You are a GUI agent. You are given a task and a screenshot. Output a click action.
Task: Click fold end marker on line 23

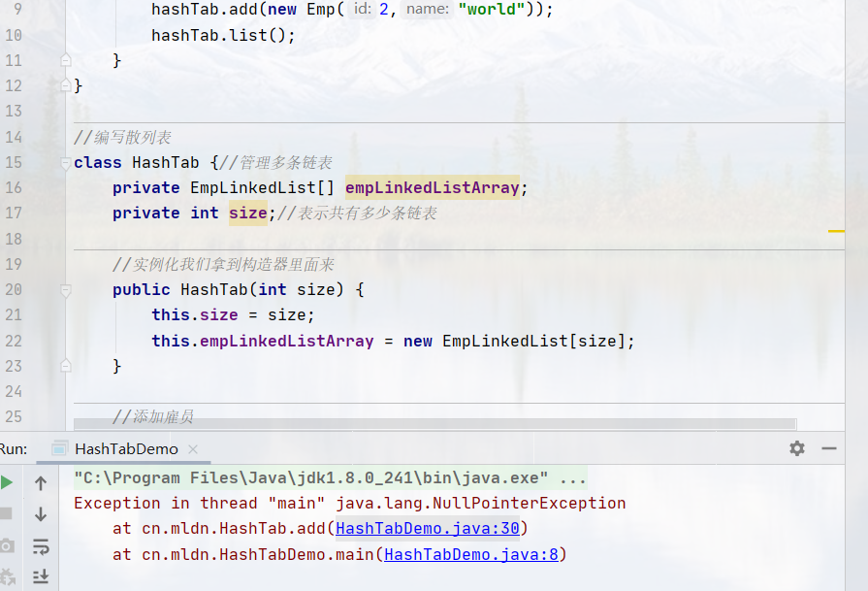click(x=65, y=366)
